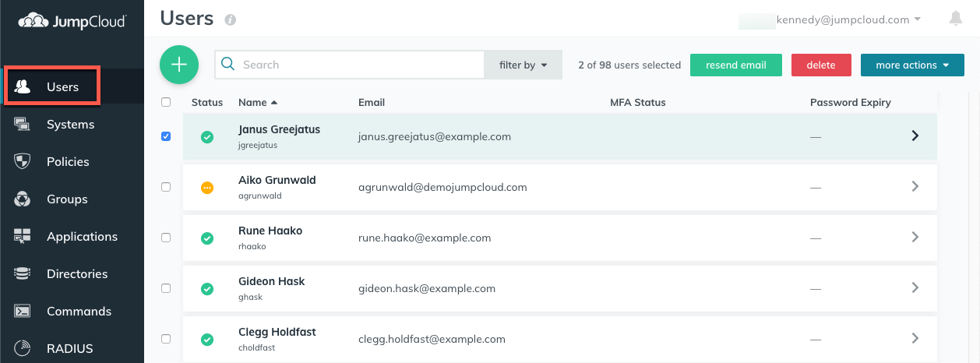Expand the more actions dropdown
The height and width of the screenshot is (363, 980).
tap(913, 65)
